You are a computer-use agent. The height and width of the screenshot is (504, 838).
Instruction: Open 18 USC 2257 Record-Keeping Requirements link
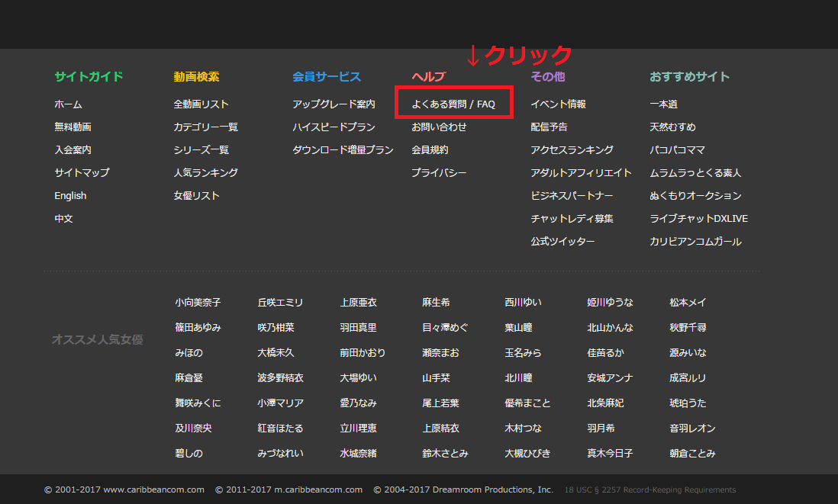(650, 490)
